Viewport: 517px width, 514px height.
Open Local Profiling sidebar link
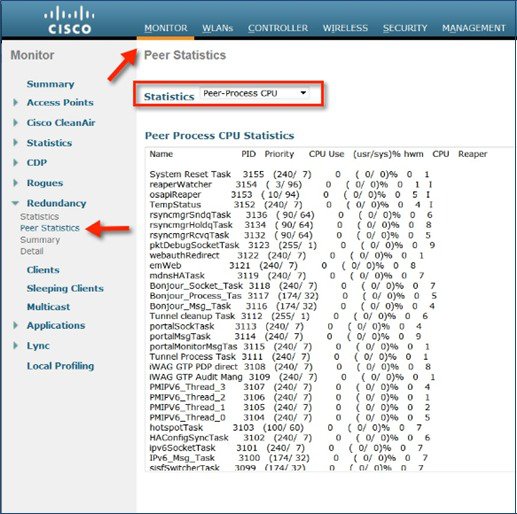click(x=60, y=366)
